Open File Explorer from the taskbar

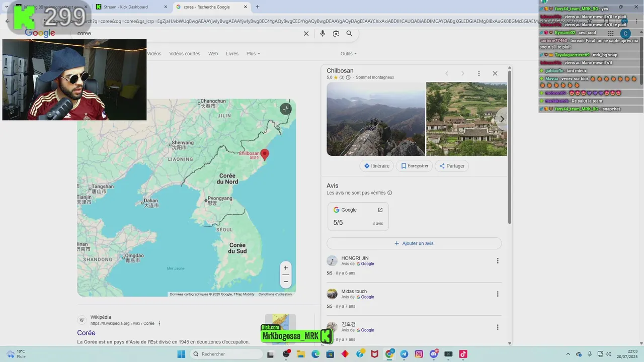(x=301, y=354)
